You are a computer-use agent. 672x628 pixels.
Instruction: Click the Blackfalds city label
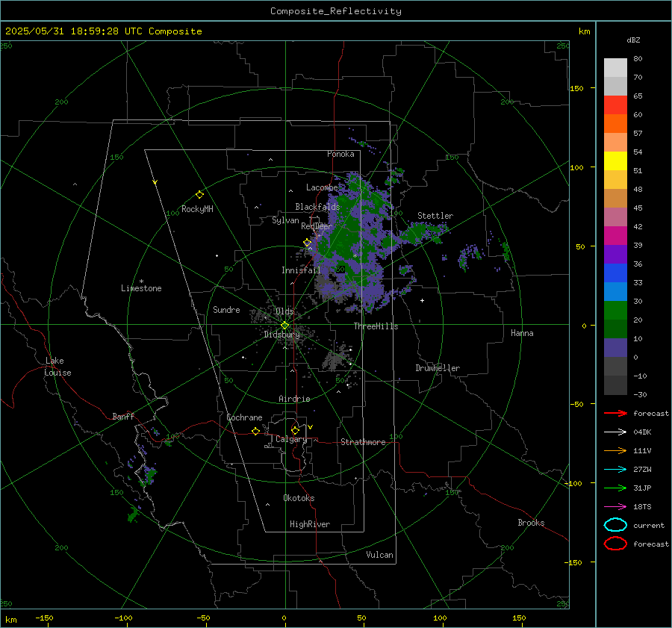tap(317, 207)
